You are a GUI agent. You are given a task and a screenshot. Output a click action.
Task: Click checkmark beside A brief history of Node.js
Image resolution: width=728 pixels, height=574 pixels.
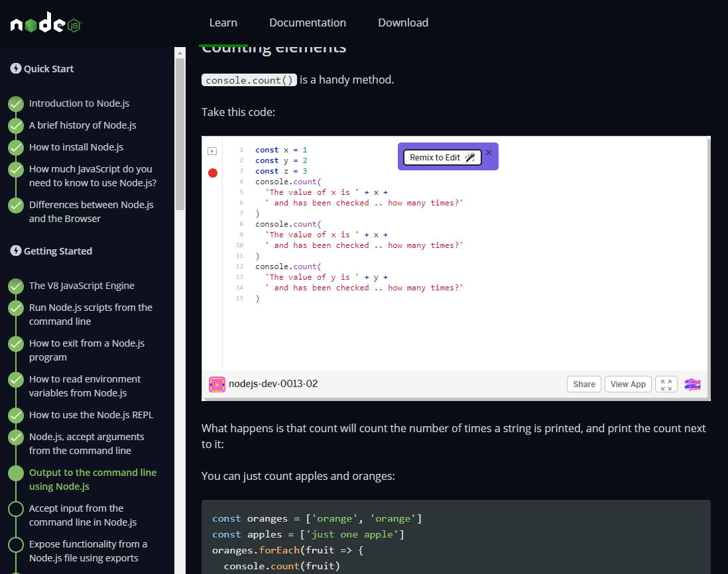pyautogui.click(x=16, y=126)
